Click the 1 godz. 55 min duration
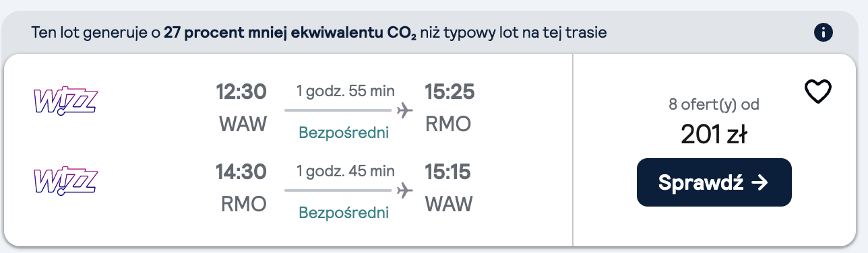868x253 pixels. 346,91
